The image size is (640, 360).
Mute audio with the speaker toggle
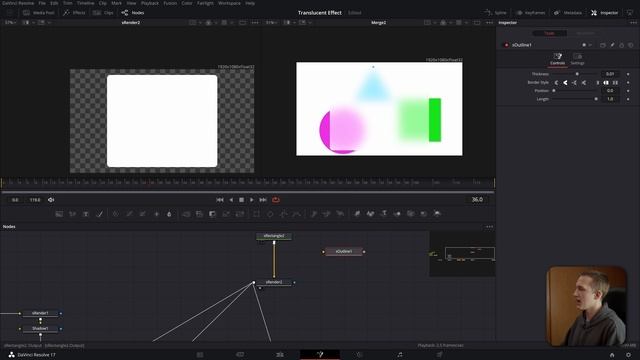click(51, 200)
